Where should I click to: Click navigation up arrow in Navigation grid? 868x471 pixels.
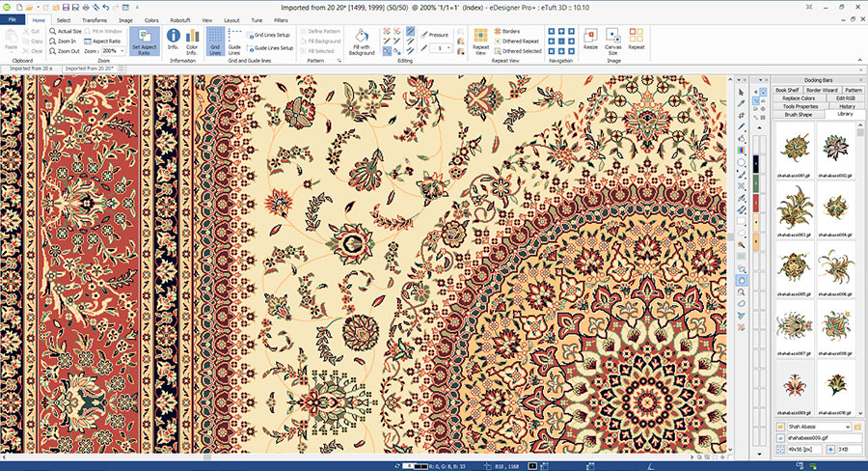tap(560, 32)
